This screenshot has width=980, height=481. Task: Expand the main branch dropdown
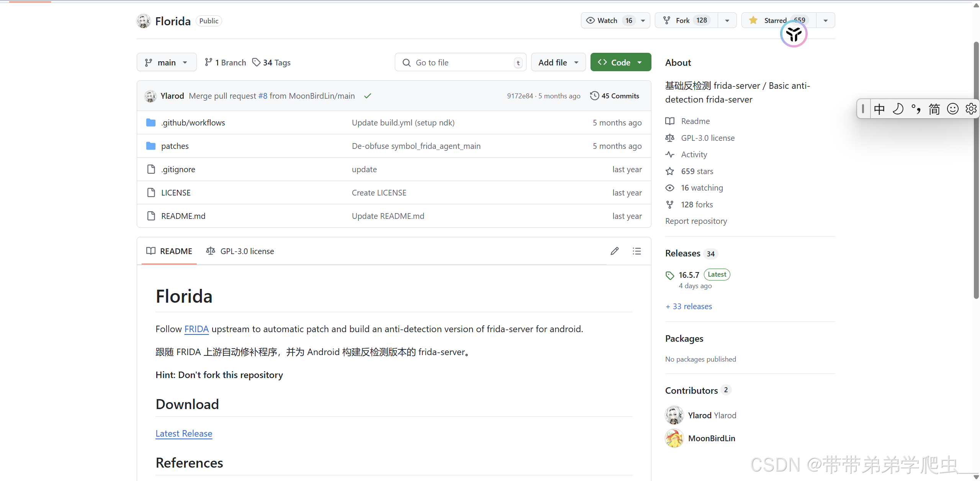pyautogui.click(x=167, y=62)
